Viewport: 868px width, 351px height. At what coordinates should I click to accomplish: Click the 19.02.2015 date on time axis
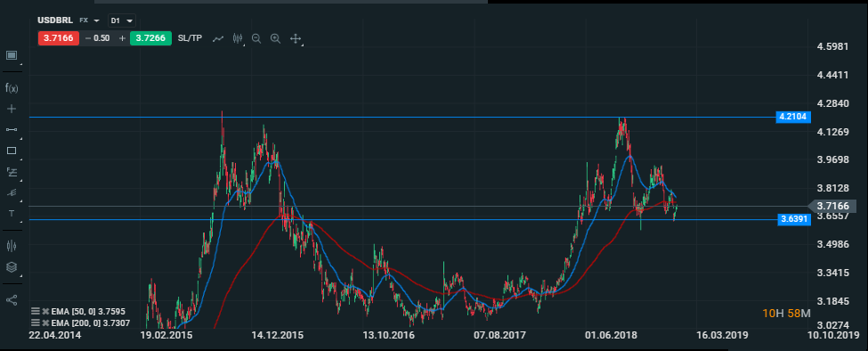[166, 336]
